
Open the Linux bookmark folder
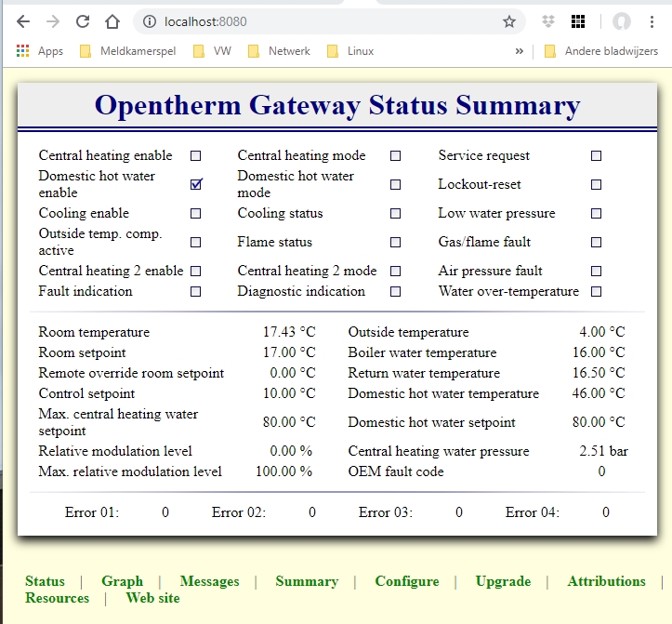[x=350, y=51]
